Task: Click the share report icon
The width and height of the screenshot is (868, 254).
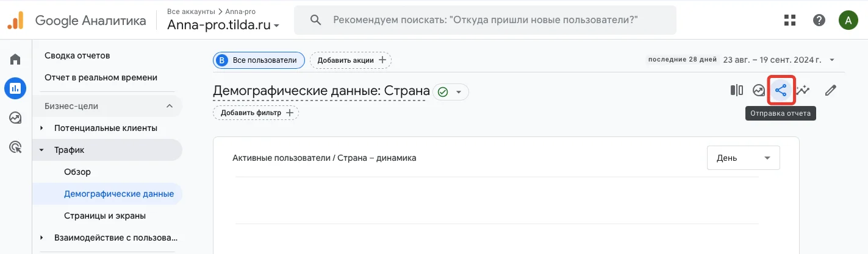Action: (781, 91)
